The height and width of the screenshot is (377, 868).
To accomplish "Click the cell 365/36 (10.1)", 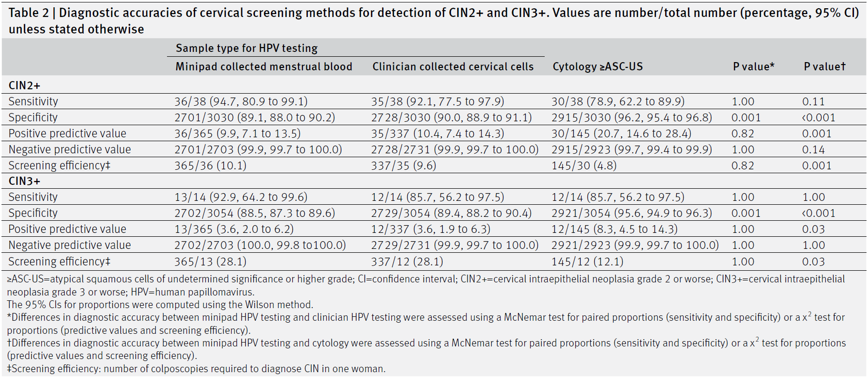I will click(x=210, y=165).
